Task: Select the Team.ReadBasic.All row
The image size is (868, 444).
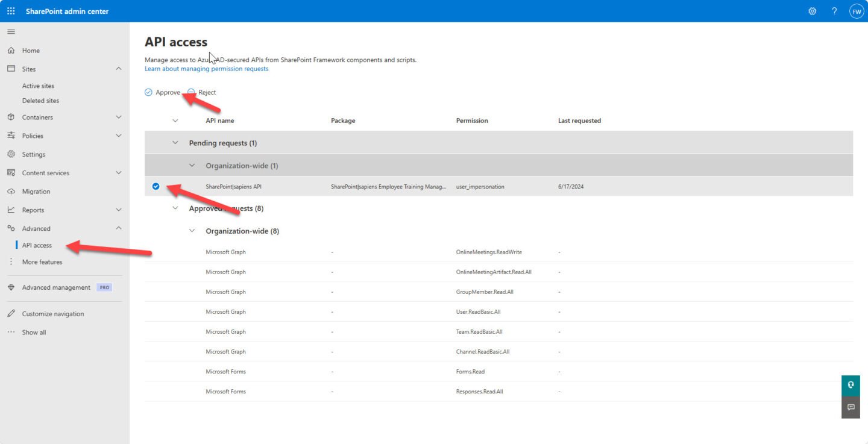Action: click(x=498, y=331)
